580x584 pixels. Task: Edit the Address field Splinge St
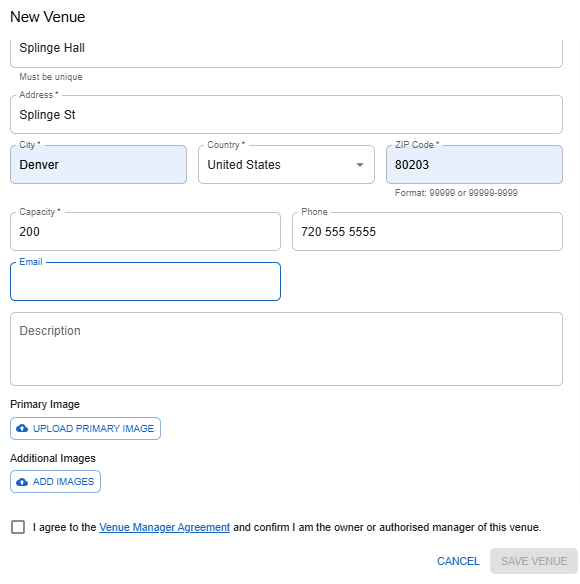286,114
